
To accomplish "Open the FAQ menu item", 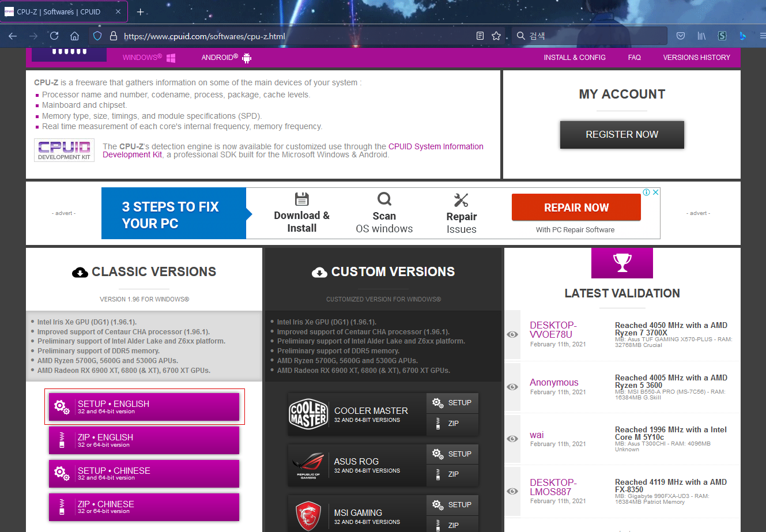I will 635,58.
